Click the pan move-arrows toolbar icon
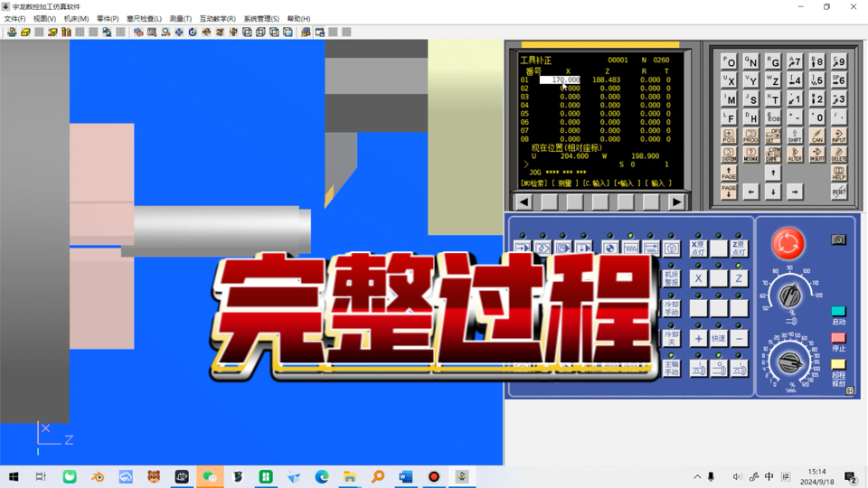The height and width of the screenshot is (488, 868). click(179, 33)
